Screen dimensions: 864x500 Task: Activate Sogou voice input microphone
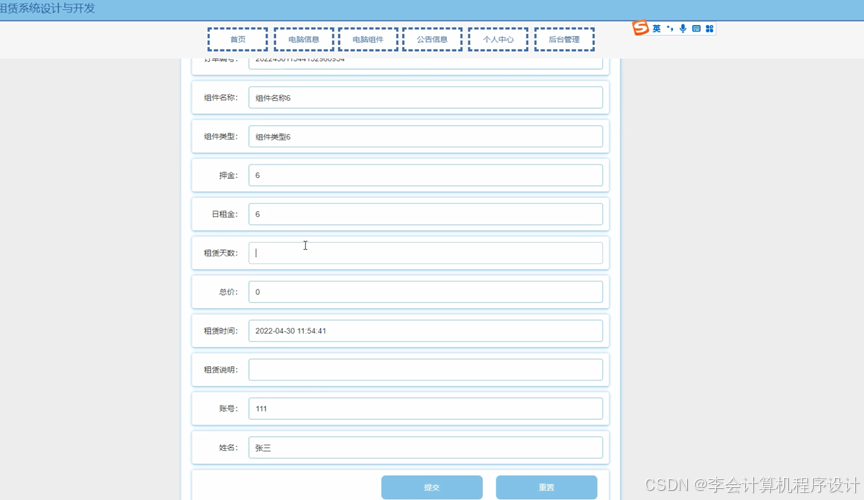click(683, 29)
